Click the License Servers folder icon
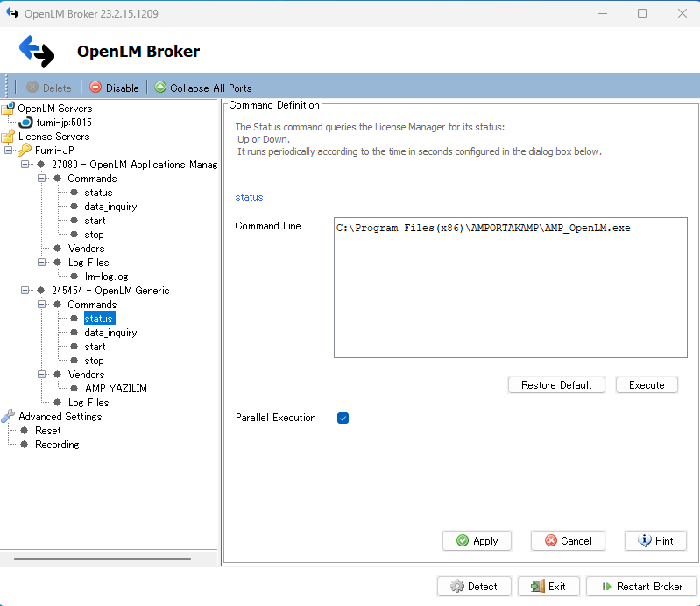This screenshot has height=606, width=700. (x=8, y=137)
